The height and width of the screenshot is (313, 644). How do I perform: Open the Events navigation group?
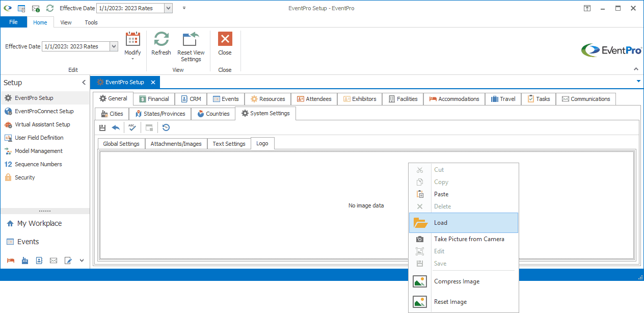45,242
